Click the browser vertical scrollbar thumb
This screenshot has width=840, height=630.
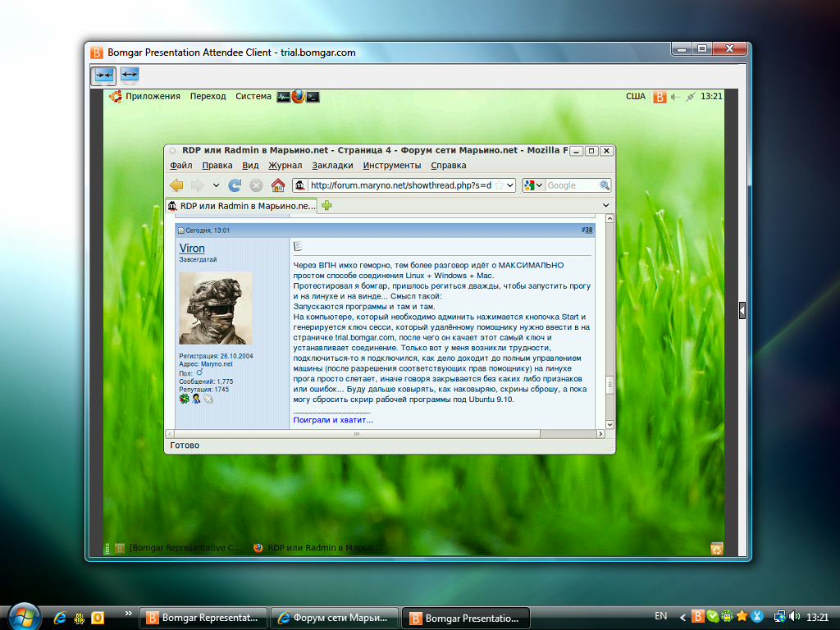609,386
